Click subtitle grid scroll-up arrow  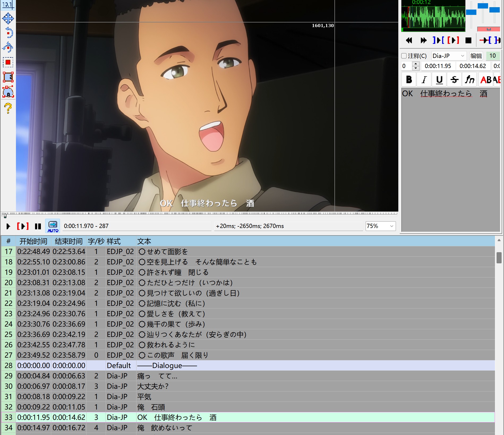499,240
